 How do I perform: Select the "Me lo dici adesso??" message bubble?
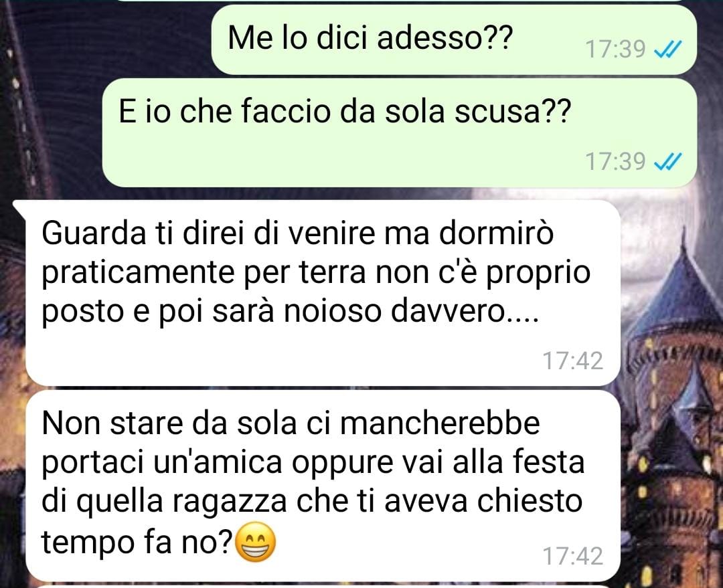454,39
